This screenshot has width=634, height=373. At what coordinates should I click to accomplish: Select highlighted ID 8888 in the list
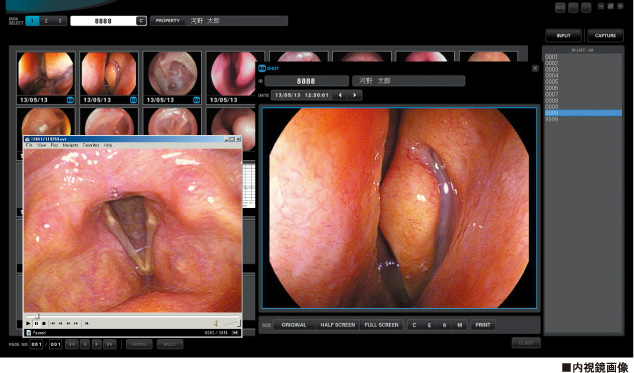tap(583, 113)
